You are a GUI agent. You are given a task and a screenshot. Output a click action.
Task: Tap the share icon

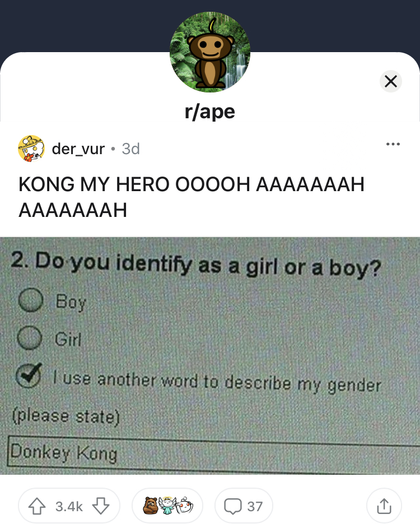[384, 506]
